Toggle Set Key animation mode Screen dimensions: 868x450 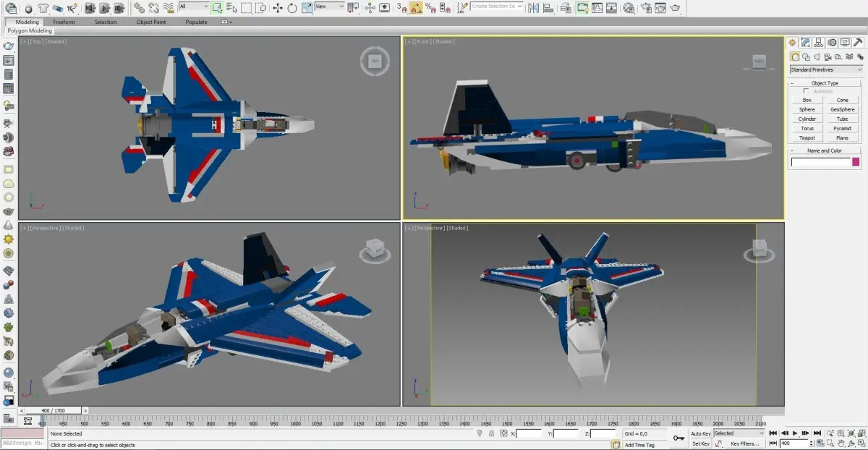[701, 443]
